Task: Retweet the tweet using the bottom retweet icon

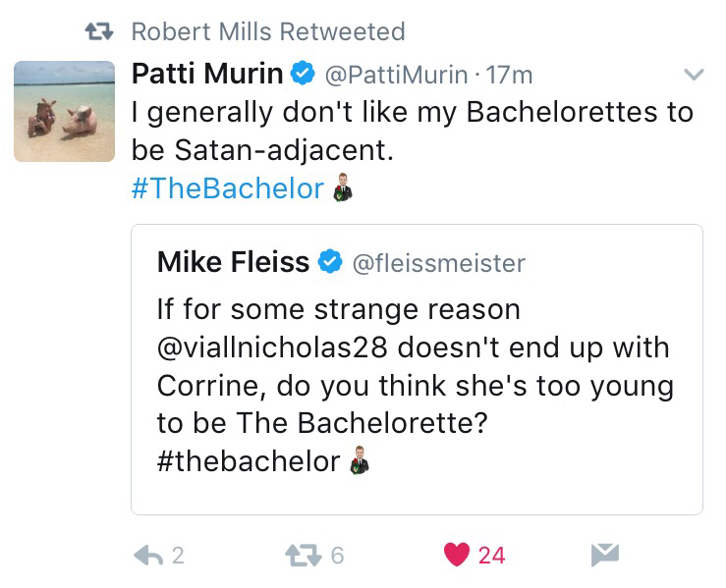Action: pyautogui.click(x=300, y=556)
